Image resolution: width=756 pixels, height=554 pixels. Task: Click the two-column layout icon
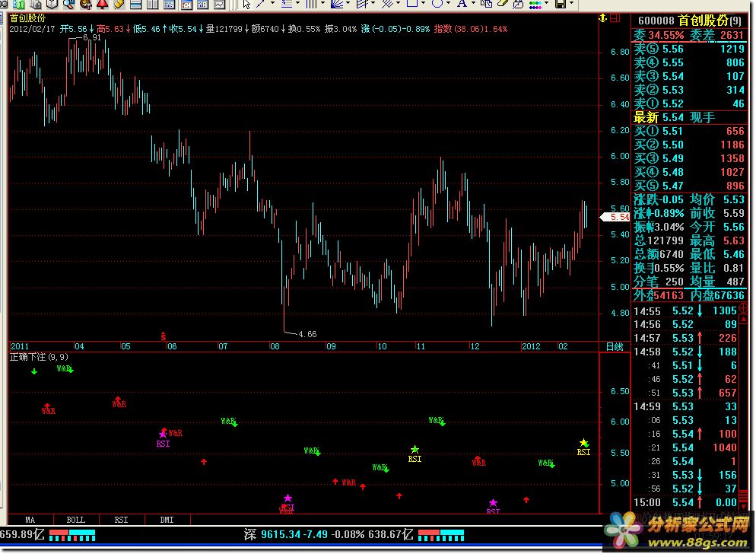point(152,5)
